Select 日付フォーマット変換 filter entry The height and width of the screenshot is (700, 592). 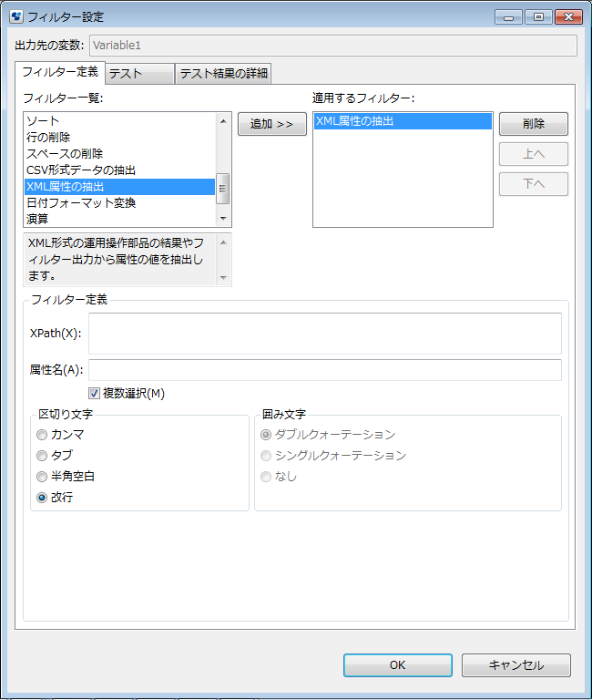tap(119, 202)
